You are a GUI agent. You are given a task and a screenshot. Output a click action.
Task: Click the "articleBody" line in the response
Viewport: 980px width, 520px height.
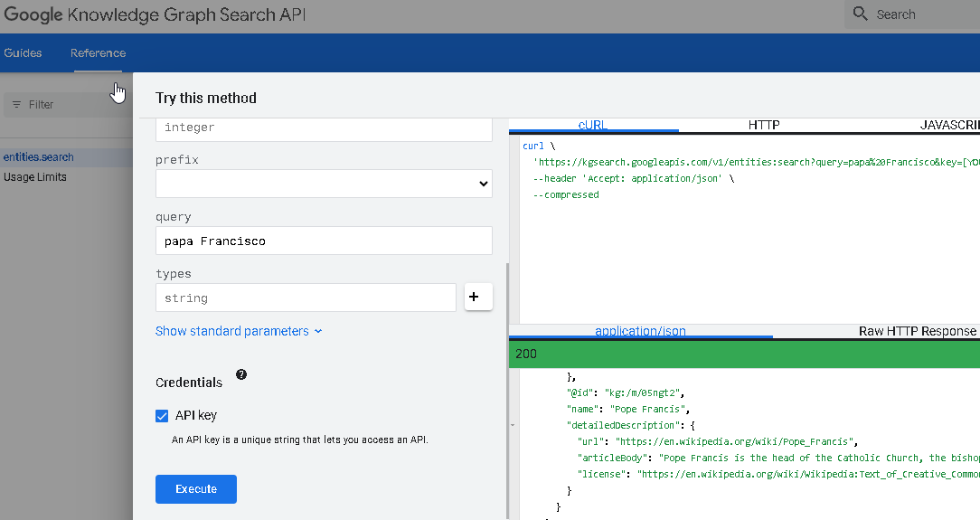[x=778, y=459]
